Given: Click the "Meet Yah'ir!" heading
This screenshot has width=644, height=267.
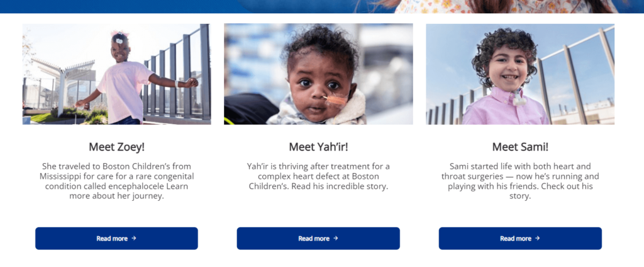Looking at the screenshot, I should click(318, 147).
